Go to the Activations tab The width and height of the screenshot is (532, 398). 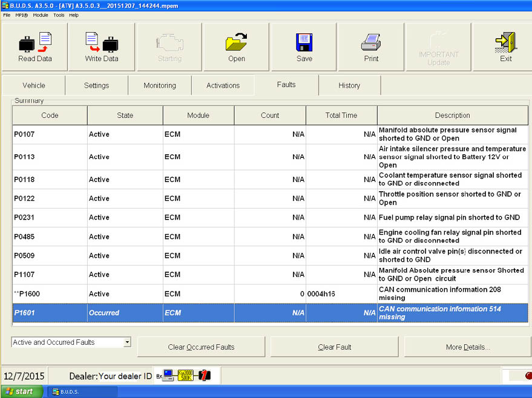pyautogui.click(x=223, y=85)
